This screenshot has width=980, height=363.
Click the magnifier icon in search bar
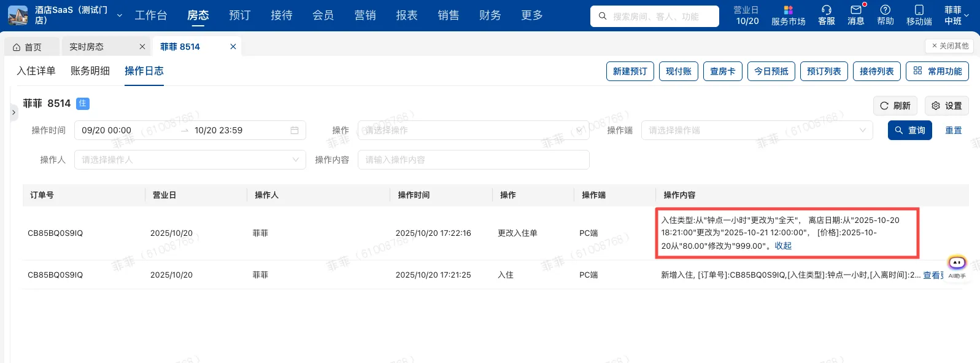[x=603, y=16]
